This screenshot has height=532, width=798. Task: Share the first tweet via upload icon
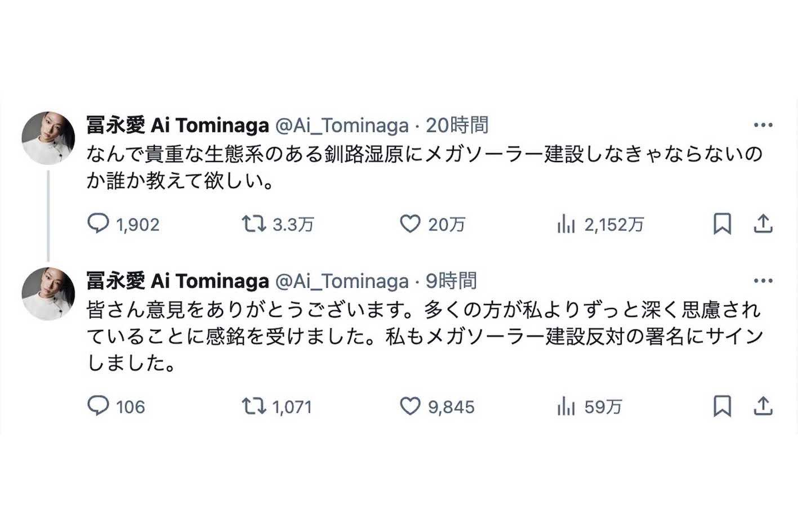pyautogui.click(x=764, y=224)
